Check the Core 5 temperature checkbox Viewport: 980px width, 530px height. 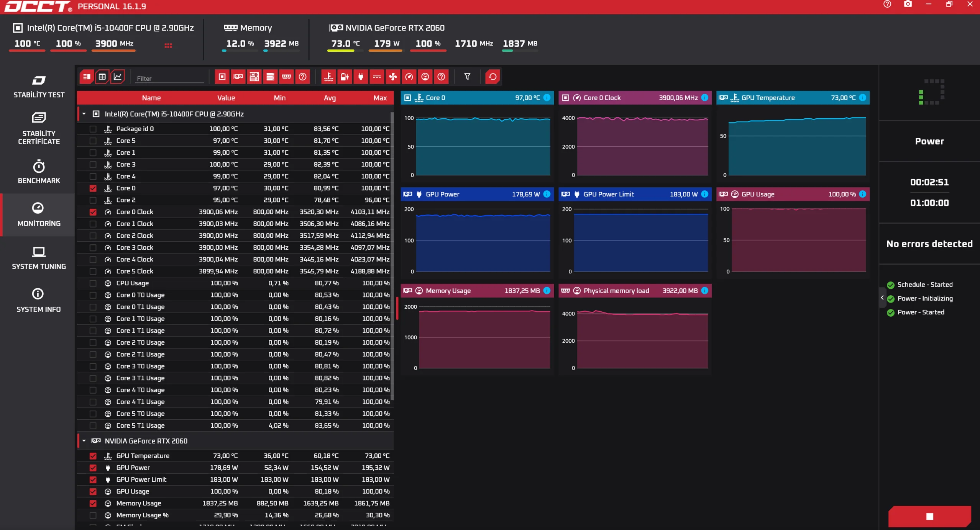coord(93,141)
